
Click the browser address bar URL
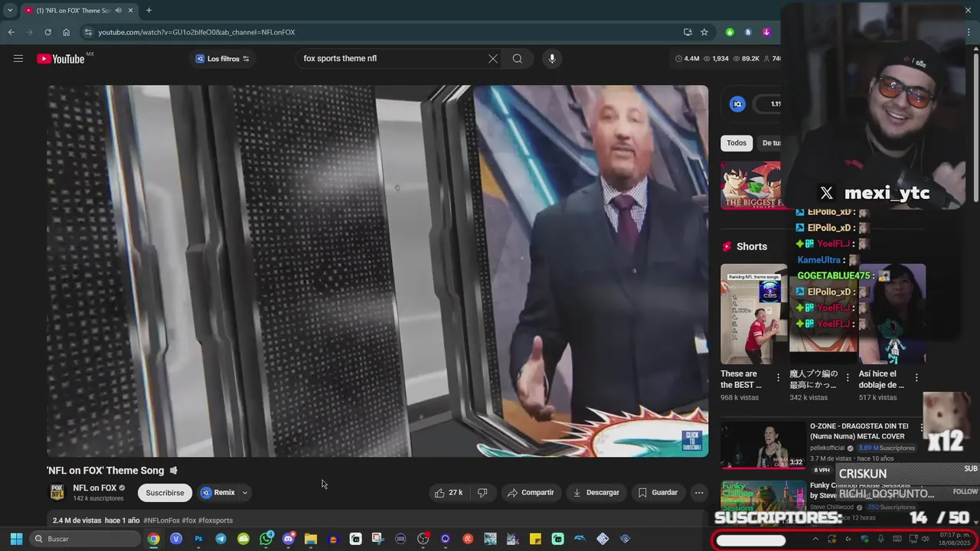[x=197, y=32]
